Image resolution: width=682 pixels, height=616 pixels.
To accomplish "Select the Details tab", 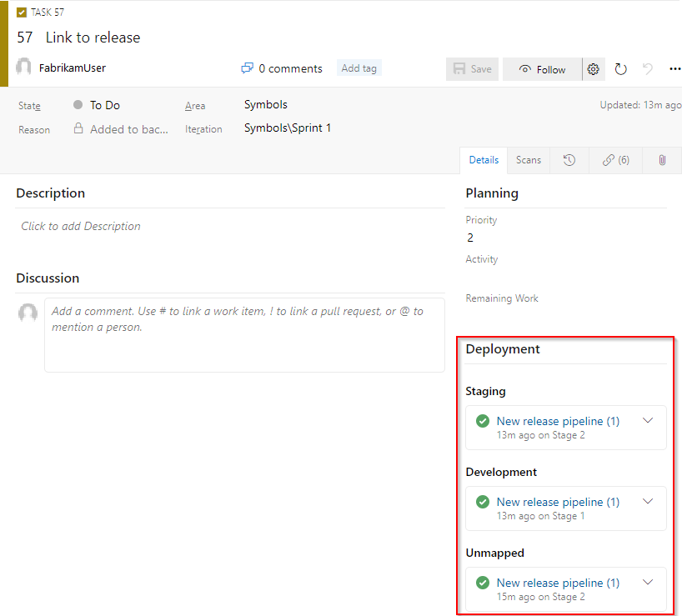I will pyautogui.click(x=484, y=159).
